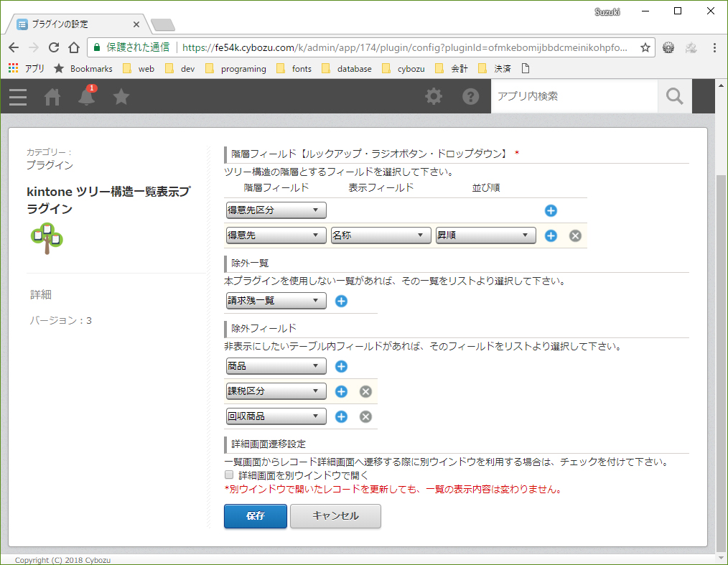
Task: Remove the 課税区分 excluded field row
Action: coord(366,392)
